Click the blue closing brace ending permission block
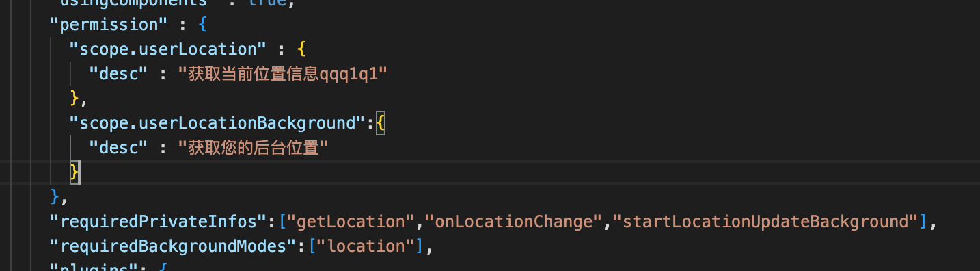Viewport: 980px width, 271px height. tap(55, 197)
